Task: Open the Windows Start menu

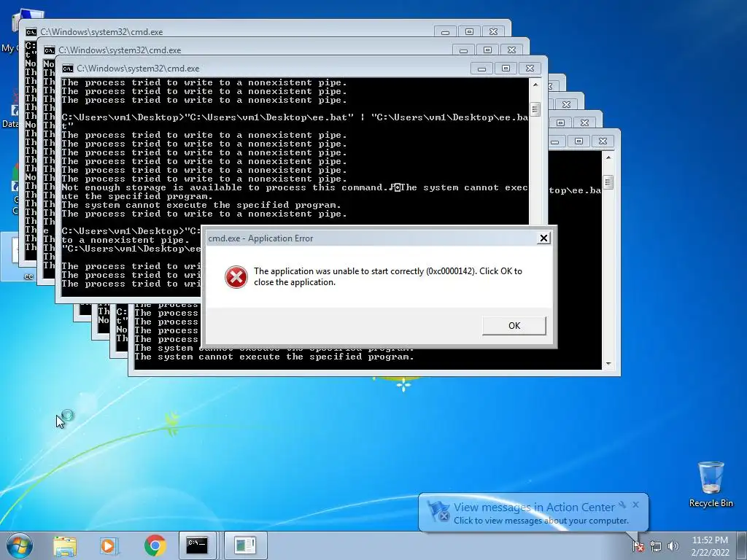Action: [x=20, y=545]
